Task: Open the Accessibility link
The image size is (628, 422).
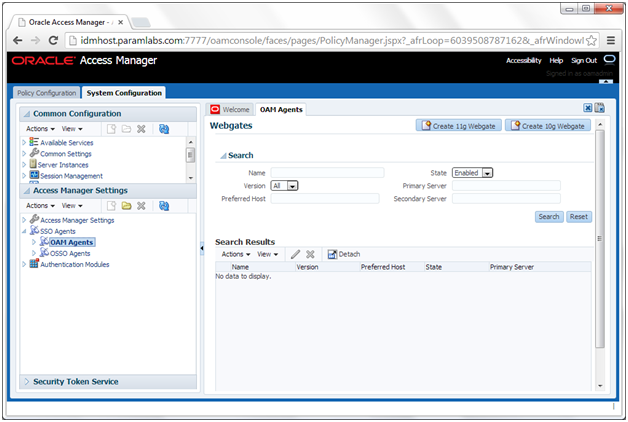Action: (x=523, y=60)
